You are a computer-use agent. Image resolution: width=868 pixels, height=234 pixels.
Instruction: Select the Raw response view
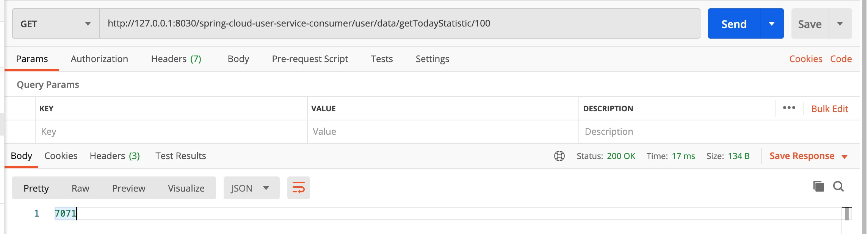coord(80,188)
